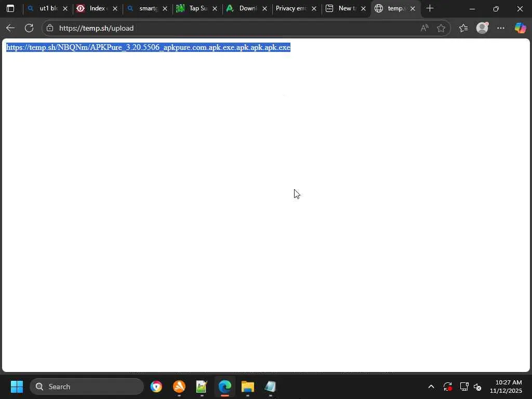Viewport: 532px width, 399px height.
Task: Open File Explorer from taskbar
Action: [x=248, y=387]
